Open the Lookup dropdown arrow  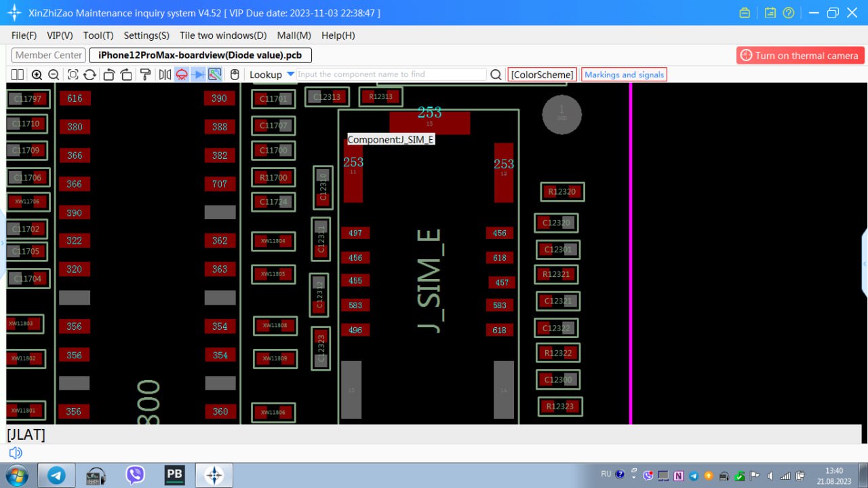click(x=290, y=74)
